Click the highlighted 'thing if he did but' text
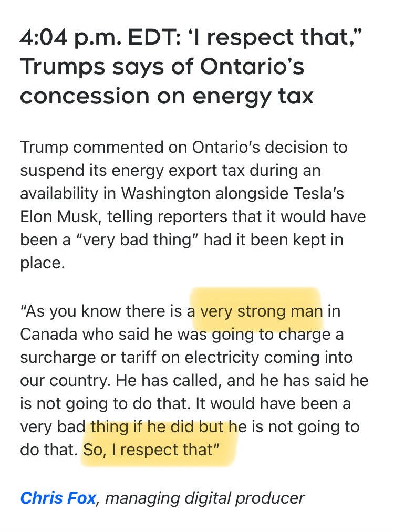The image size is (394, 532). tap(157, 426)
